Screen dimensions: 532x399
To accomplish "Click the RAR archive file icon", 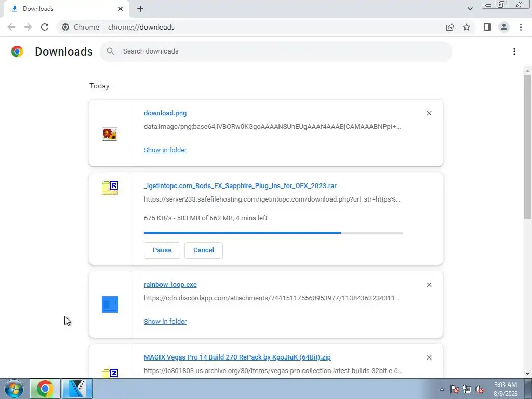I will pyautogui.click(x=110, y=188).
